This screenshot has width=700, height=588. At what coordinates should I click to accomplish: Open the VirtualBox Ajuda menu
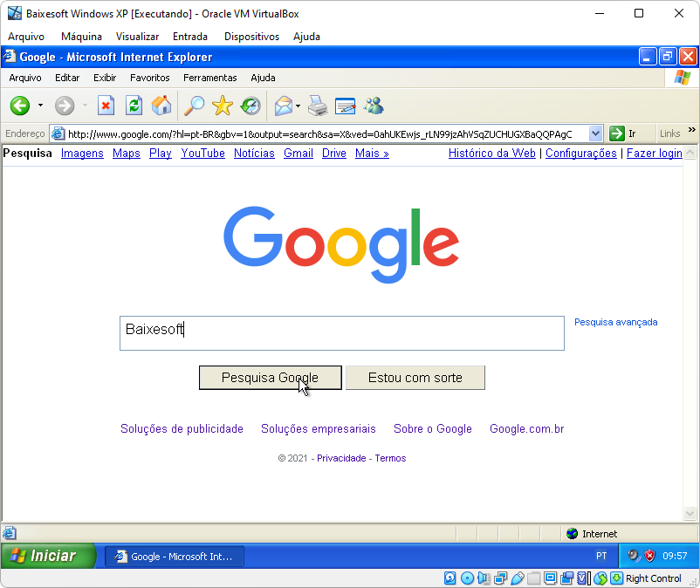(x=306, y=37)
